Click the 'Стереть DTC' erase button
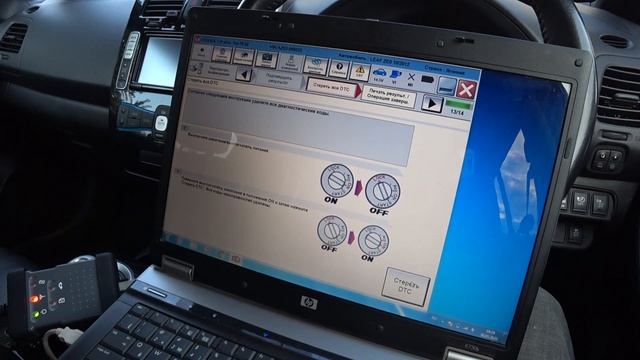The height and width of the screenshot is (360, 640). 405,286
